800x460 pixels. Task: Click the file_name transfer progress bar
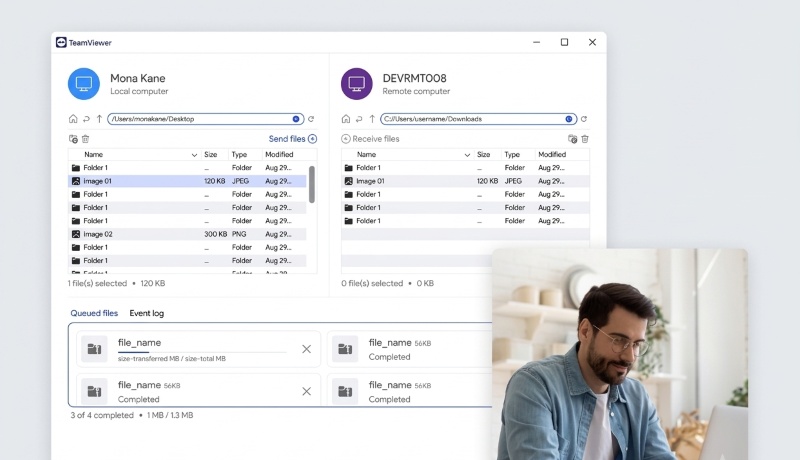202,352
